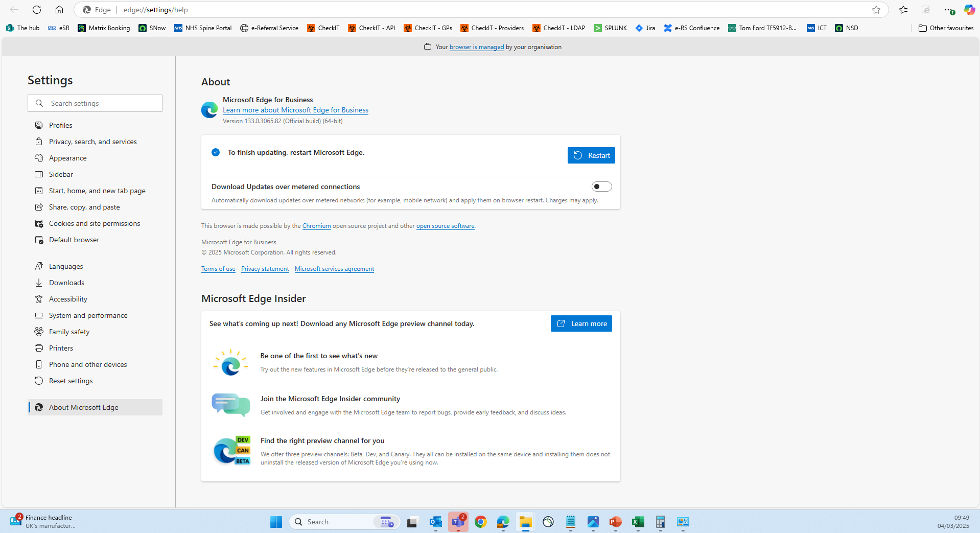Open the CheckIT - Providers bookmark

click(492, 28)
